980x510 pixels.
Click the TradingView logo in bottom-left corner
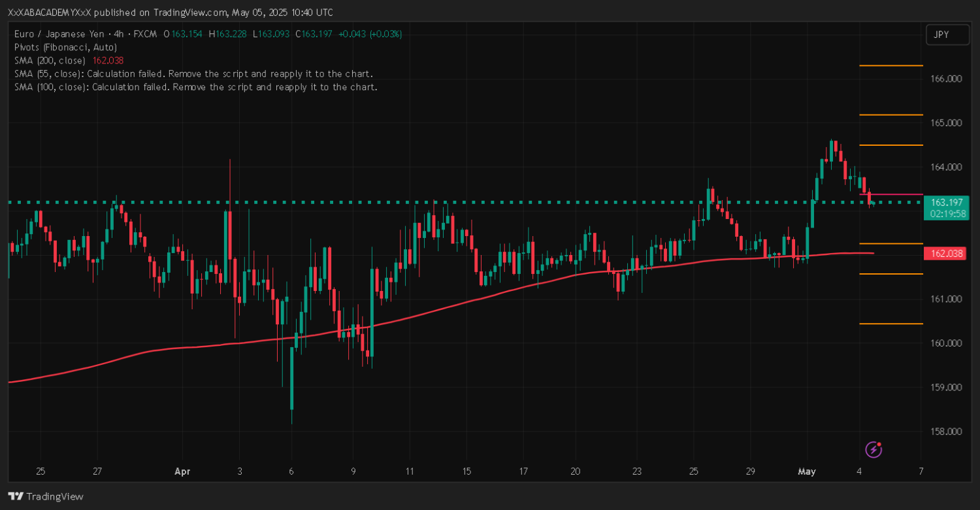click(46, 496)
